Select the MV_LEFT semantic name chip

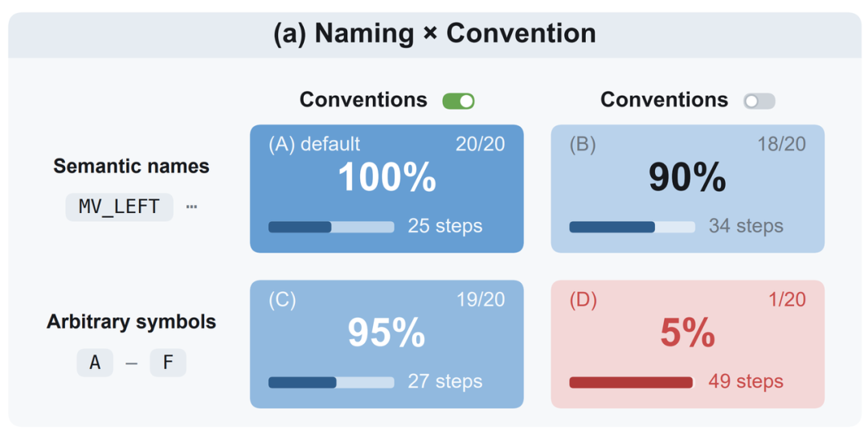[119, 207]
